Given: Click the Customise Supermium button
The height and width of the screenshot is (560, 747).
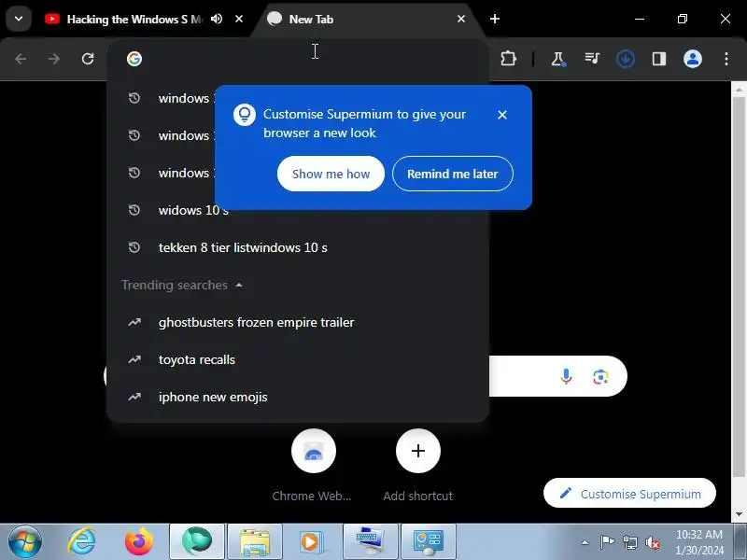Looking at the screenshot, I should 629,494.
